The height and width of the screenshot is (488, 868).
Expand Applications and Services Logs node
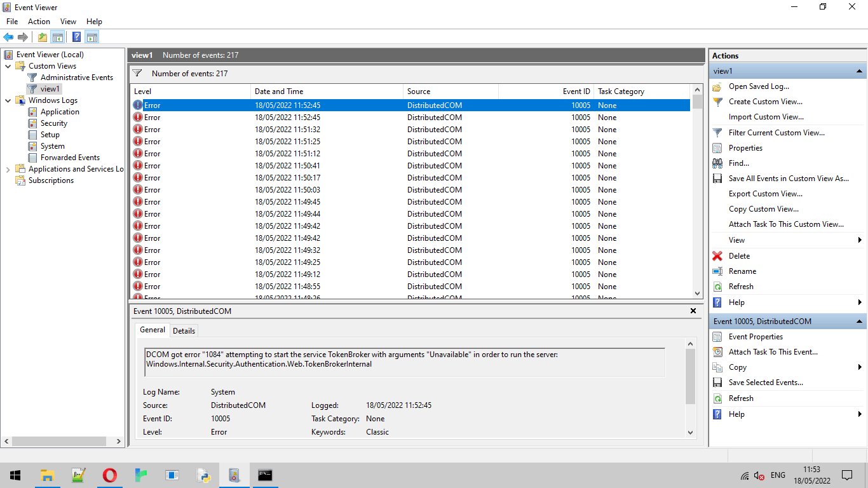pyautogui.click(x=8, y=169)
